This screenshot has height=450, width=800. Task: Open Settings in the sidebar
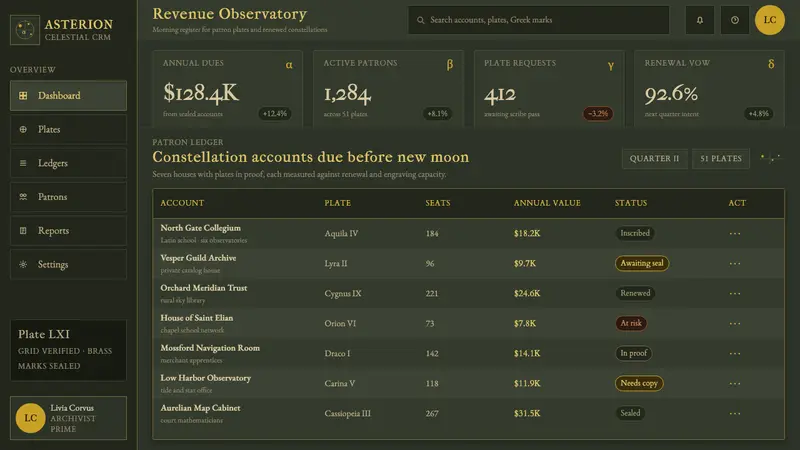coord(68,264)
